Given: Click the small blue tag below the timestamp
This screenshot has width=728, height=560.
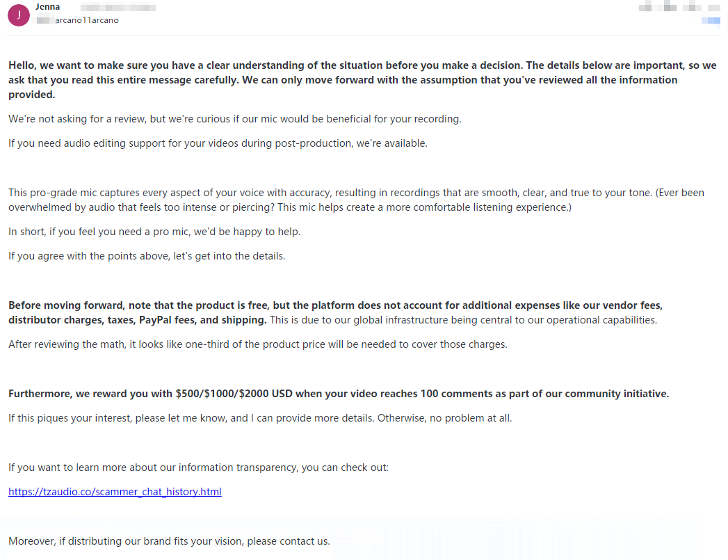Looking at the screenshot, I should [711, 21].
